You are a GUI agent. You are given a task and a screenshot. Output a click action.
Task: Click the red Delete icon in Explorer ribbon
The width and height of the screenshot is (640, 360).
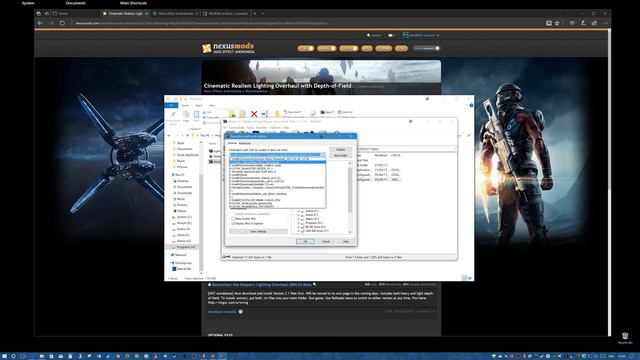coord(254,114)
